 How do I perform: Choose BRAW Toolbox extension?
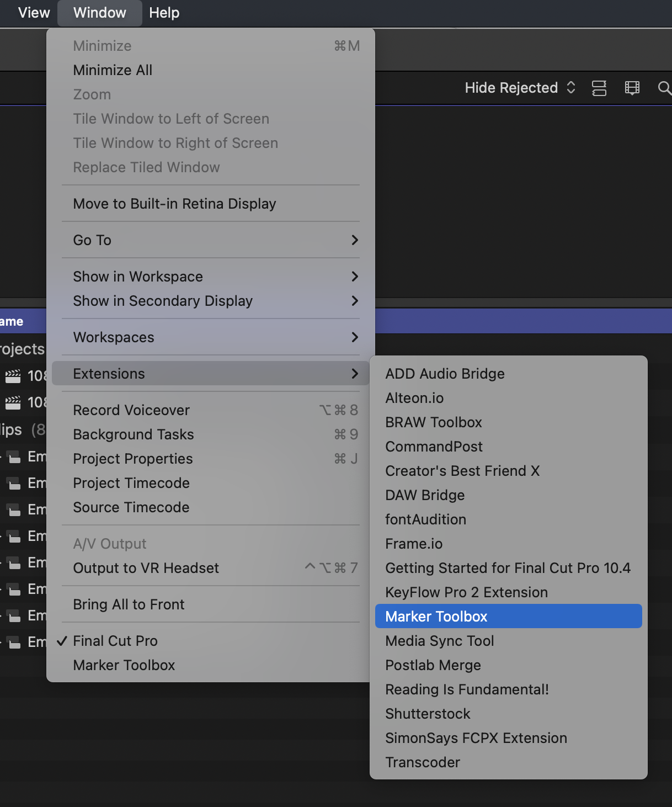(434, 422)
